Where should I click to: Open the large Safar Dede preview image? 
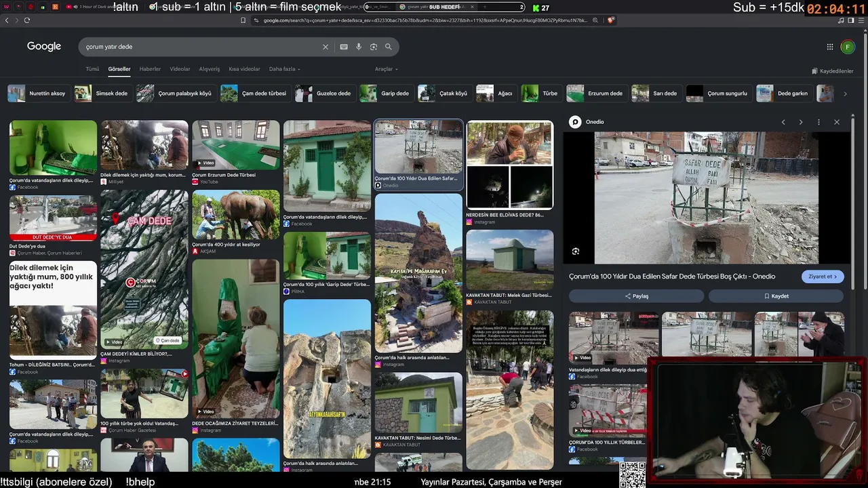(x=706, y=198)
